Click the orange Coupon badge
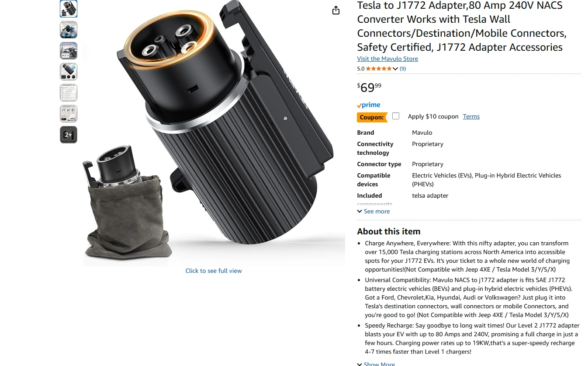588x366 pixels. (x=372, y=117)
